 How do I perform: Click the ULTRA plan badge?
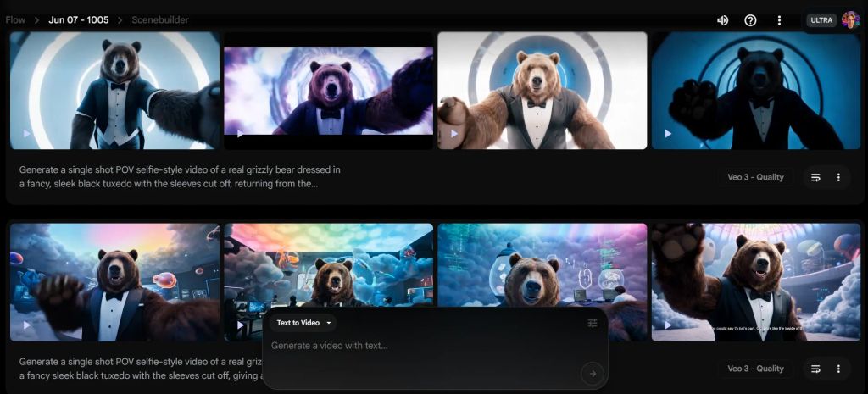[x=821, y=20]
